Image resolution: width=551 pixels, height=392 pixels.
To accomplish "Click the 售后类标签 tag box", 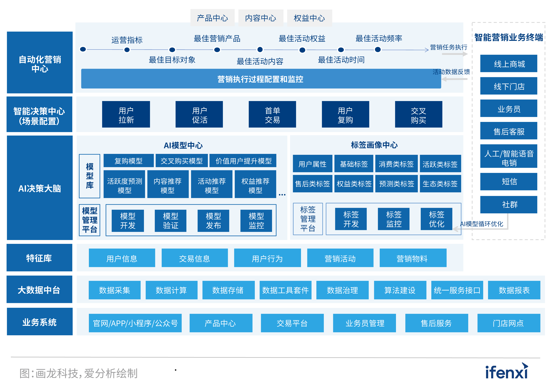I will point(312,183).
